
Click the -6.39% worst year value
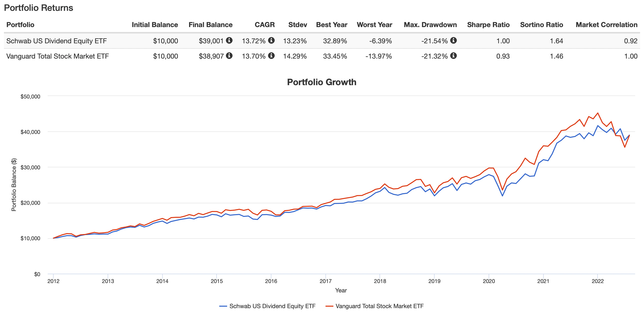coord(381,41)
